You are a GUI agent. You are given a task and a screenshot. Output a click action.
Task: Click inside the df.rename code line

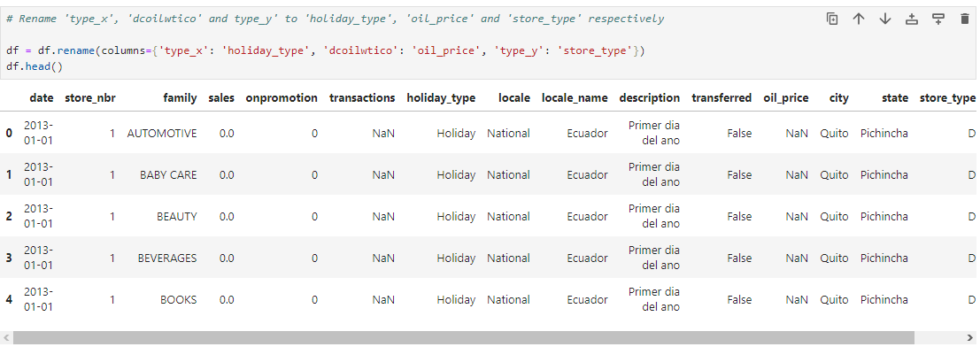pos(325,50)
